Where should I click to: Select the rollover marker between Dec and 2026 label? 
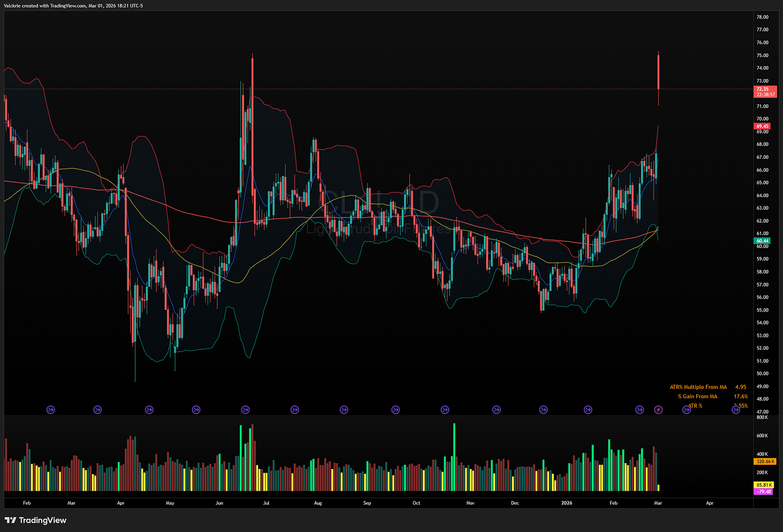[x=543, y=410]
